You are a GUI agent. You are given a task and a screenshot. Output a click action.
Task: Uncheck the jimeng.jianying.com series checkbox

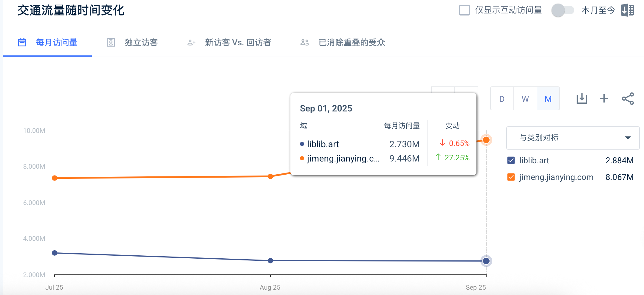click(x=511, y=177)
